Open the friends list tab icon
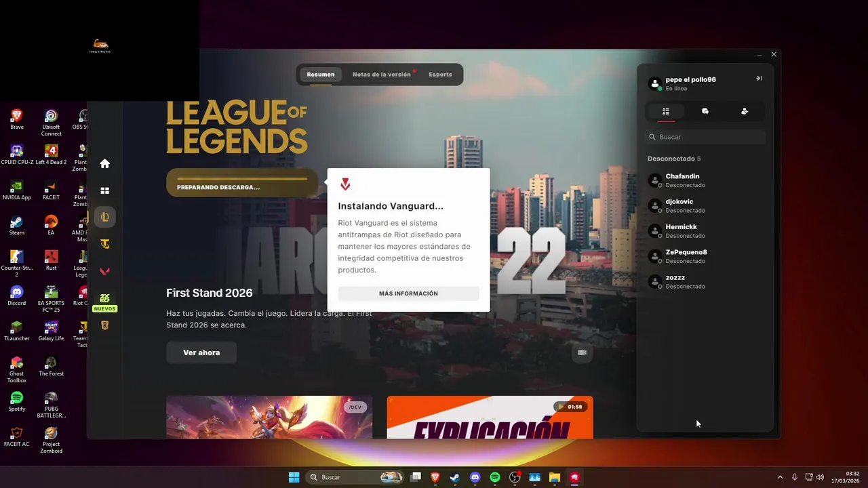Image resolution: width=868 pixels, height=488 pixels. (x=666, y=111)
